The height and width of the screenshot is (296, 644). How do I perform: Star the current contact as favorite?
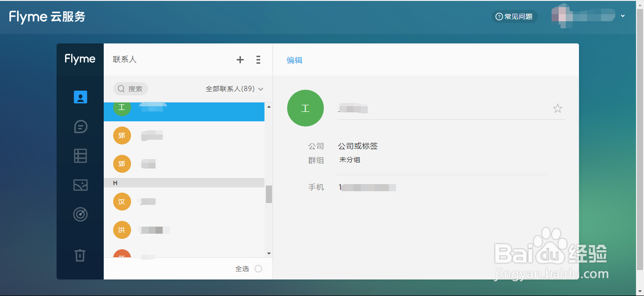pyautogui.click(x=558, y=108)
